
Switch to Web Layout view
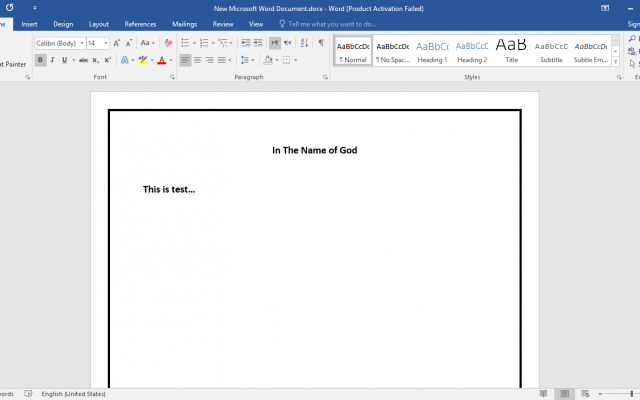585,393
